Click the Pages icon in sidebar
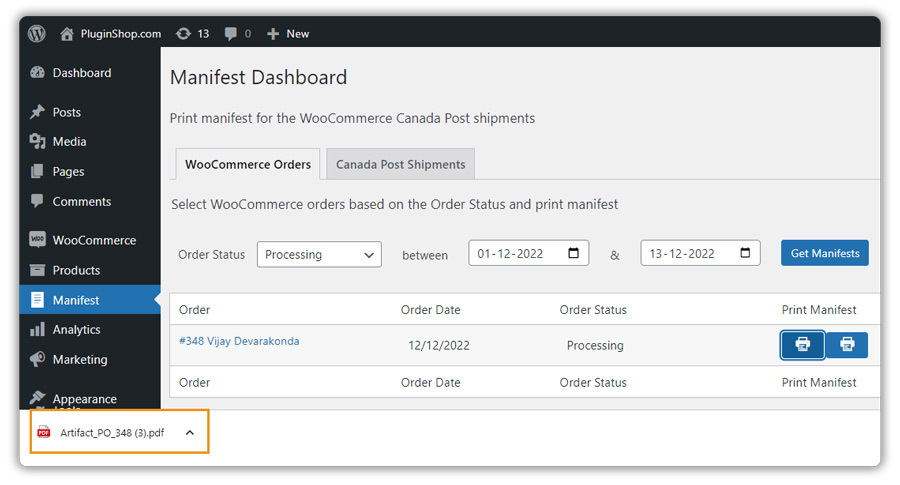Image resolution: width=900 pixels, height=485 pixels. click(x=37, y=171)
